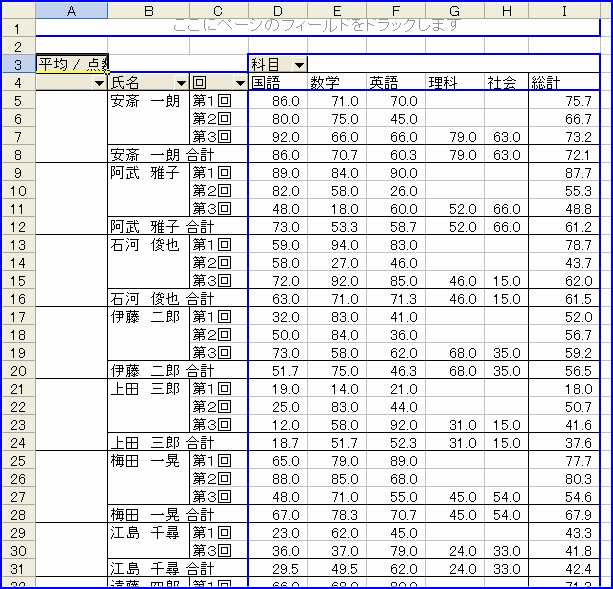
Task: Click 第1回 in 安斎 一朗's row 5
Action: (x=219, y=100)
